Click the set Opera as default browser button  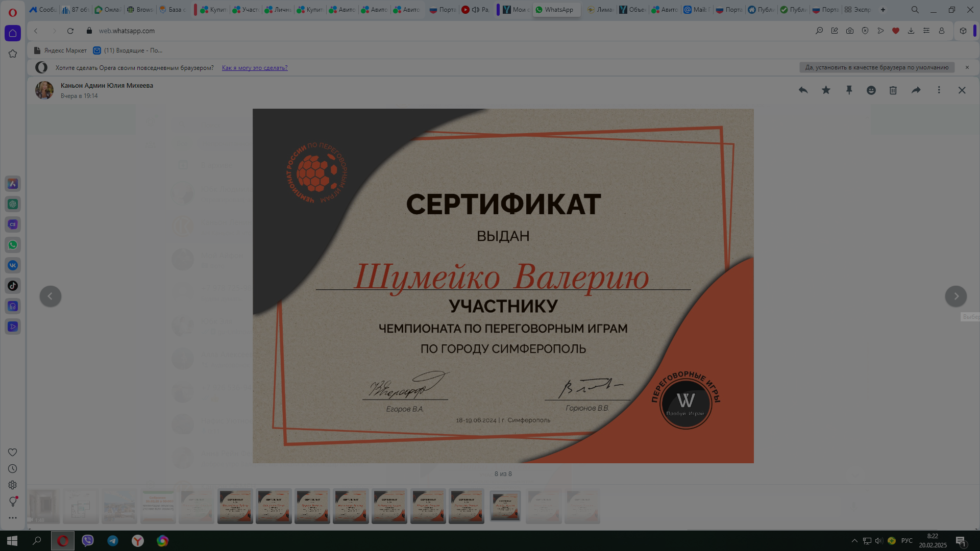coord(876,67)
